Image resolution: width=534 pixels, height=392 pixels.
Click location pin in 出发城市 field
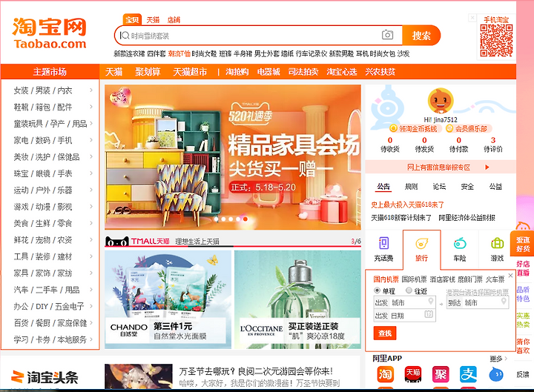pyautogui.click(x=430, y=302)
